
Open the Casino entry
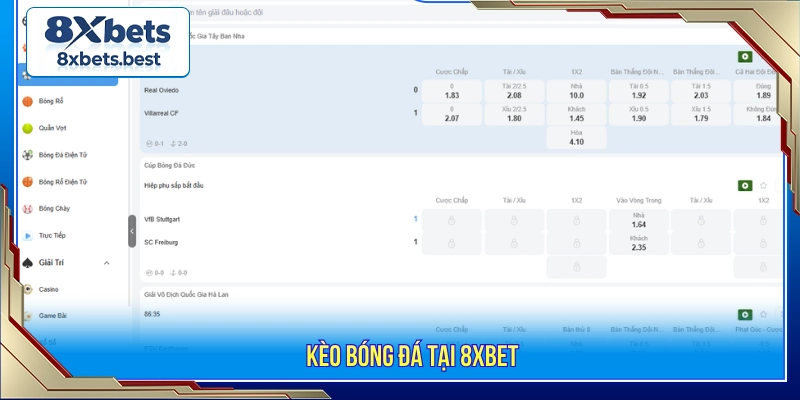48,289
